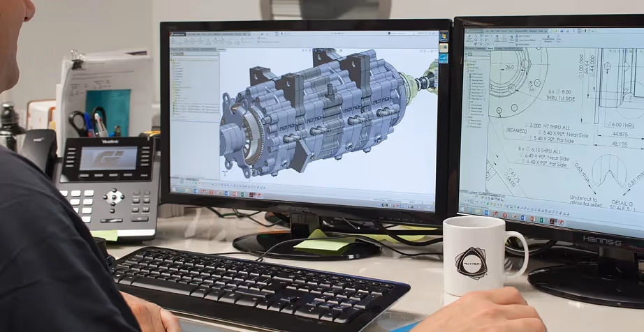Click the Save icon in drawing toolbar
Image resolution: width=644 pixels, height=332 pixels.
pos(562,31)
